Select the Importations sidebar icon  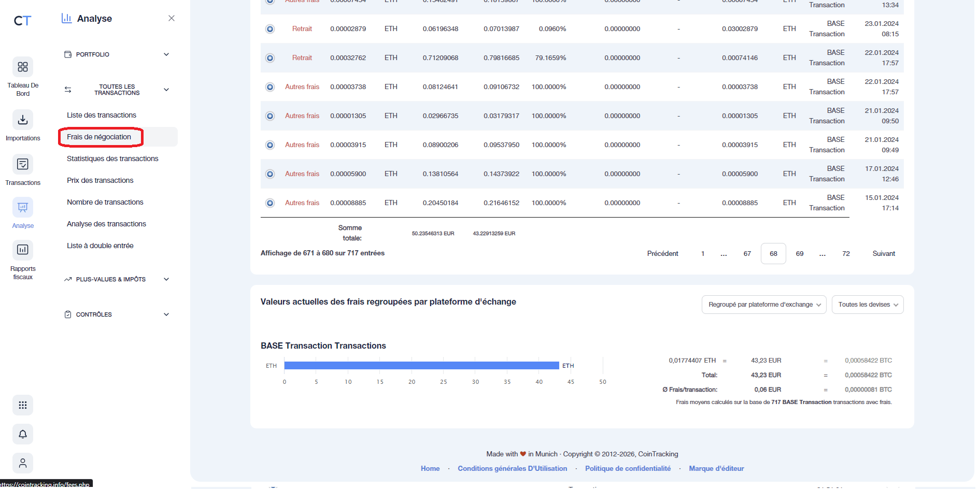[x=22, y=120]
